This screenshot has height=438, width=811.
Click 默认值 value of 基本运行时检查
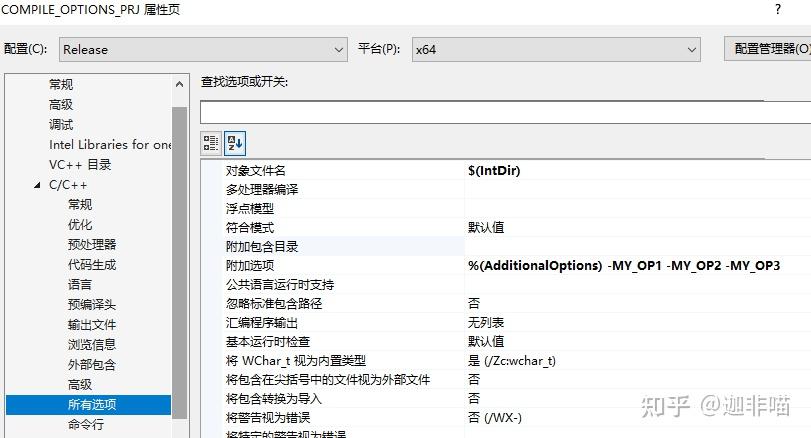pos(486,342)
